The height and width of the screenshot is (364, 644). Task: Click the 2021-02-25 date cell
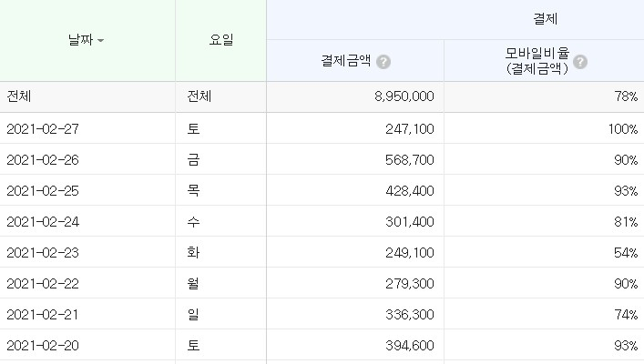point(43,191)
